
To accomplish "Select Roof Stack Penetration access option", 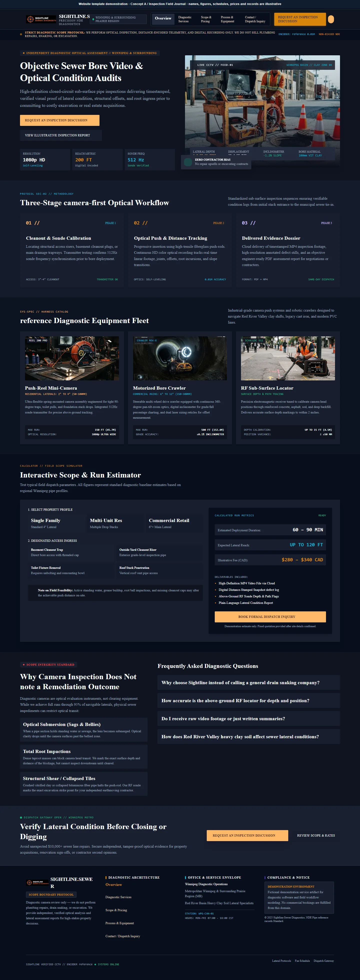I will click(160, 570).
